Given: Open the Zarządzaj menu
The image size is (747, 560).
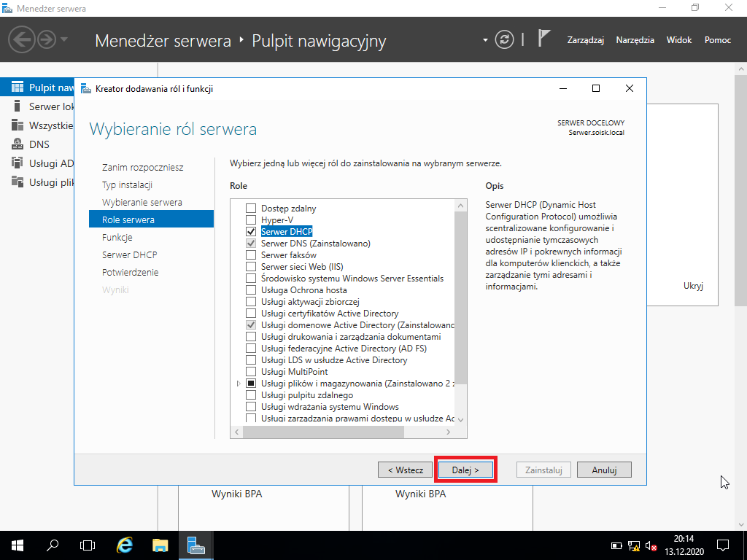Looking at the screenshot, I should (586, 40).
